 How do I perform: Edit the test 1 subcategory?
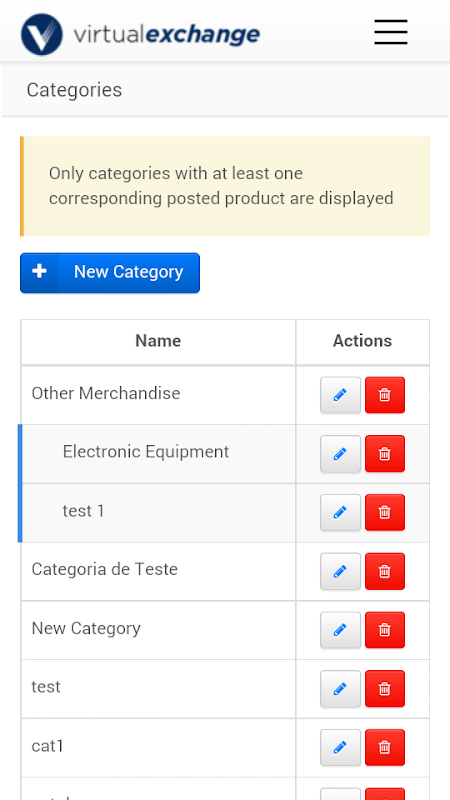340,512
